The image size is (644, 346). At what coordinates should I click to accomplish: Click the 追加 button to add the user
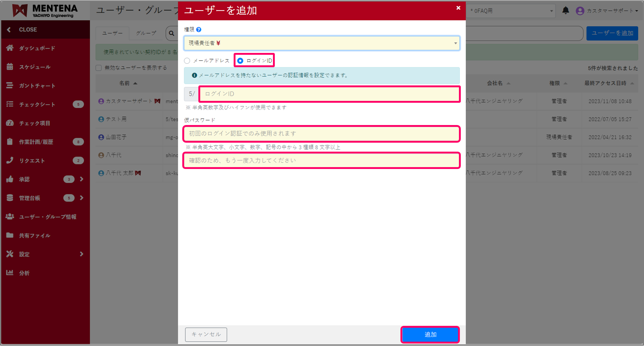coord(430,335)
